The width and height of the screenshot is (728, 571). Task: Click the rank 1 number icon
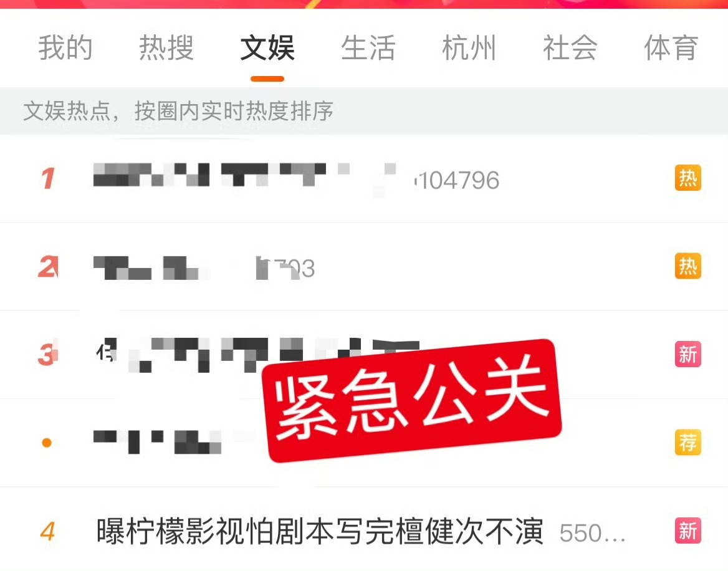coord(48,178)
